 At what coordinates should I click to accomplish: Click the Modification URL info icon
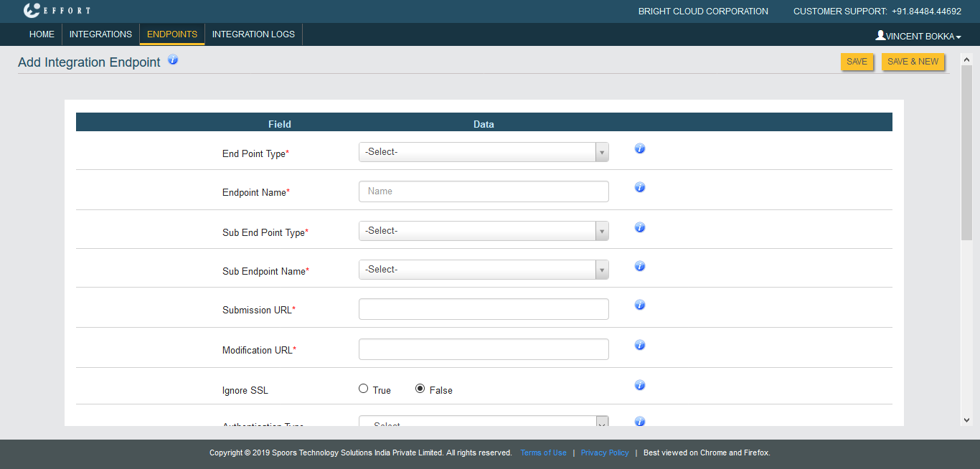point(640,345)
